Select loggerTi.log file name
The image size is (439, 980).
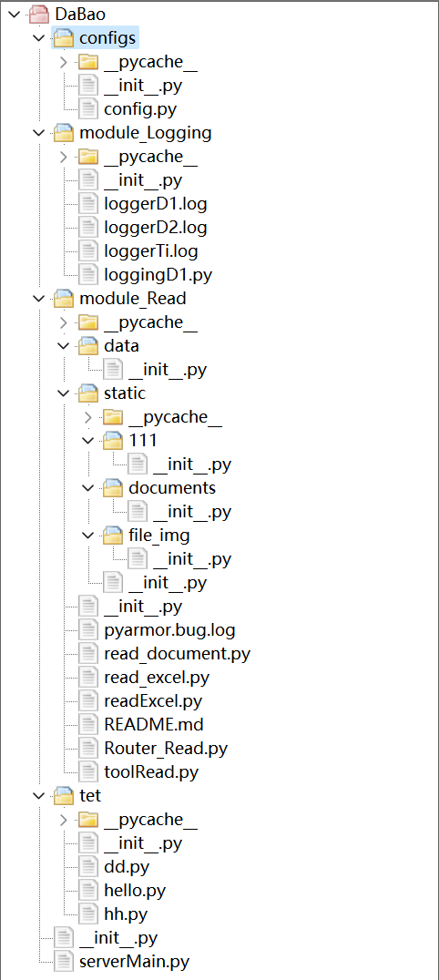click(150, 251)
